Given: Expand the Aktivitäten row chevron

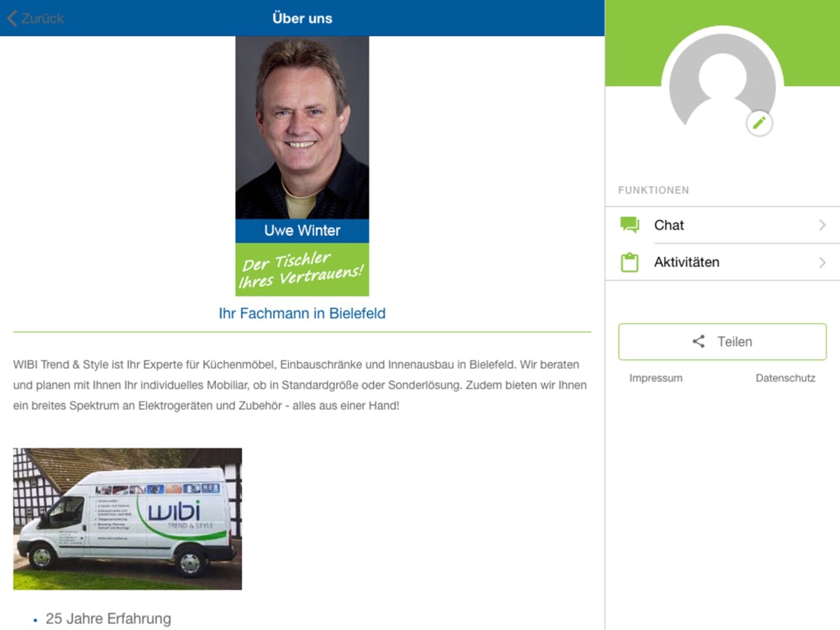Looking at the screenshot, I should (x=822, y=262).
